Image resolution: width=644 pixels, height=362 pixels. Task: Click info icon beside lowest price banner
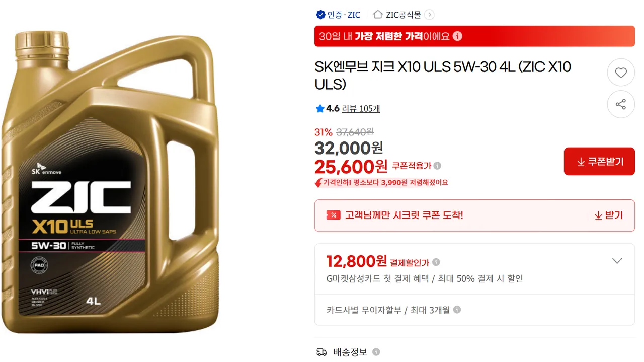457,36
